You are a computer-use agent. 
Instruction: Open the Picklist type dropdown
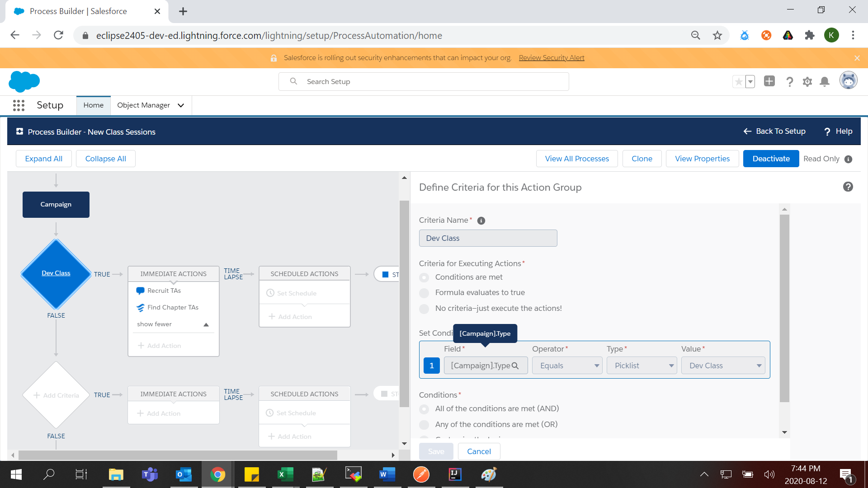[642, 366]
